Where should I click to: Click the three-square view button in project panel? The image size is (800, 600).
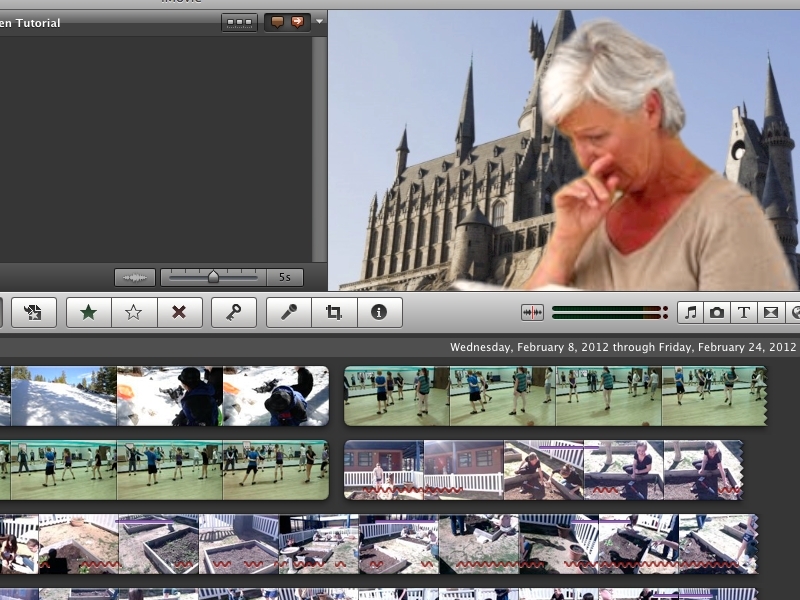[x=239, y=22]
